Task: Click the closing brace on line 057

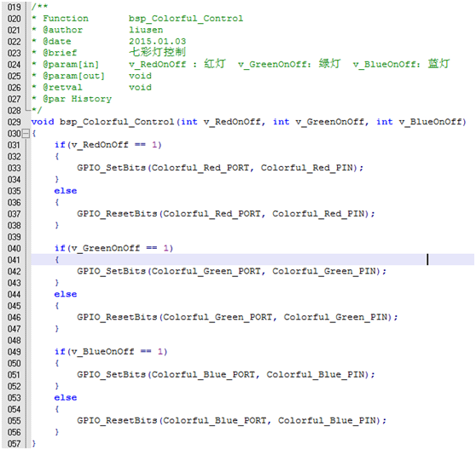Action: click(x=34, y=444)
